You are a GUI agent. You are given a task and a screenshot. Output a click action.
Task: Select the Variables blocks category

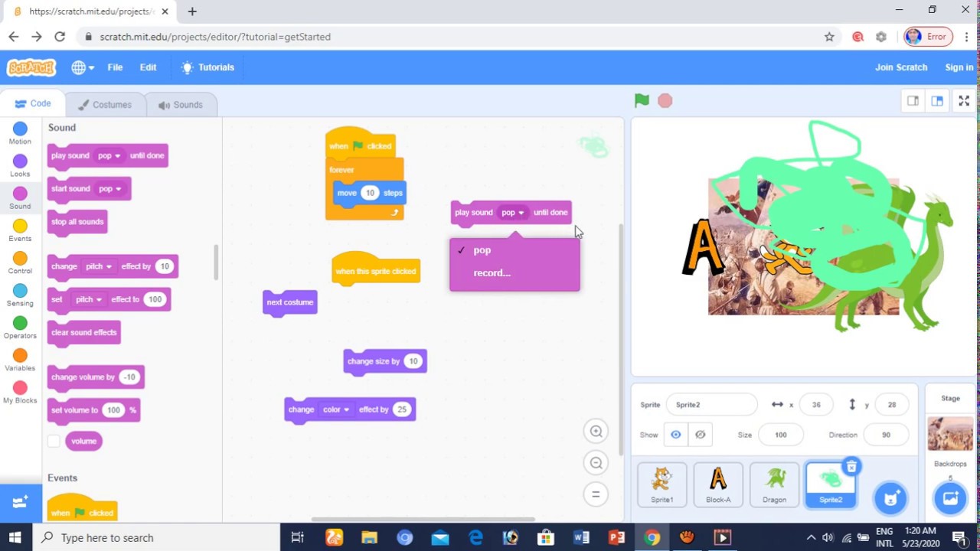tap(20, 360)
